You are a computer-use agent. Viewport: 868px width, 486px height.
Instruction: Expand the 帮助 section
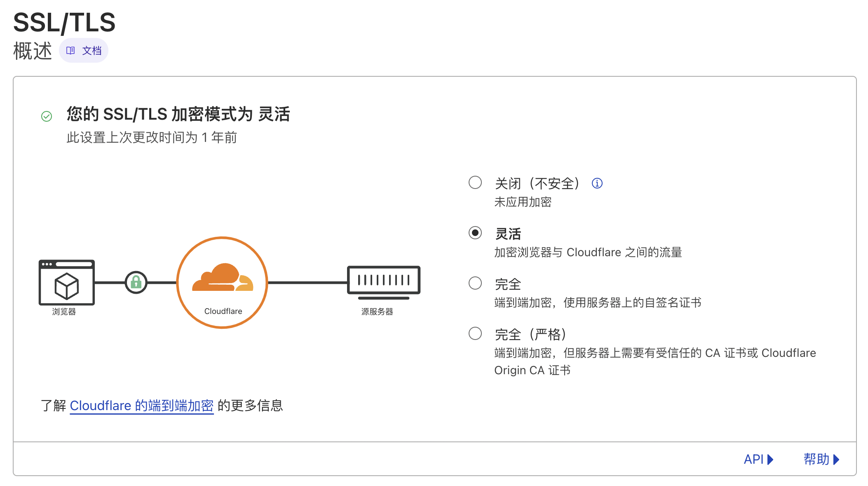click(821, 459)
